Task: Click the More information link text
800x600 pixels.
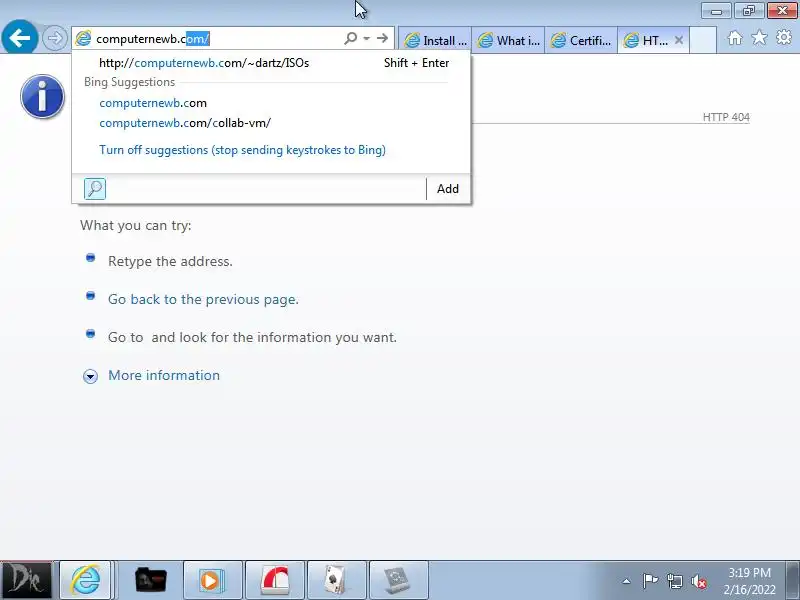Action: pyautogui.click(x=164, y=376)
